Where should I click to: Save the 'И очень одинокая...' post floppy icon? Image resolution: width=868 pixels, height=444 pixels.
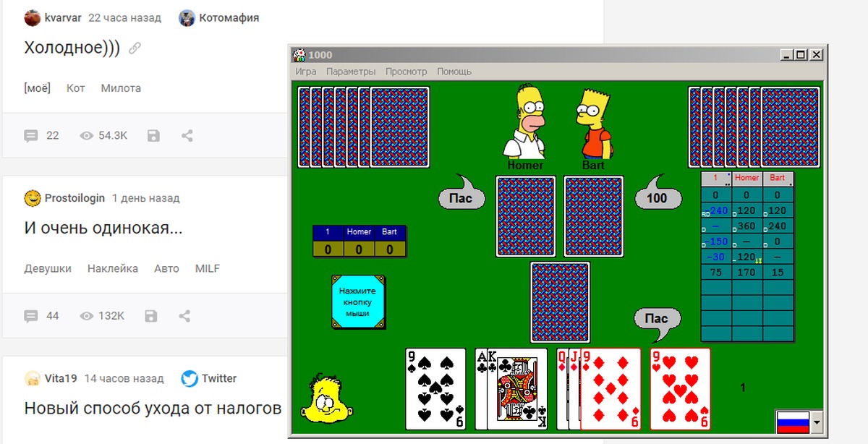coord(151,316)
